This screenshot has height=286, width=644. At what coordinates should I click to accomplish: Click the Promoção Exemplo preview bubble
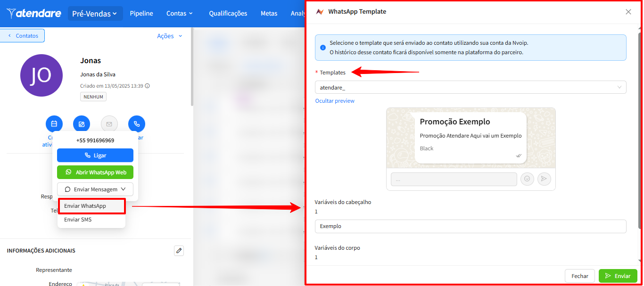(x=471, y=138)
